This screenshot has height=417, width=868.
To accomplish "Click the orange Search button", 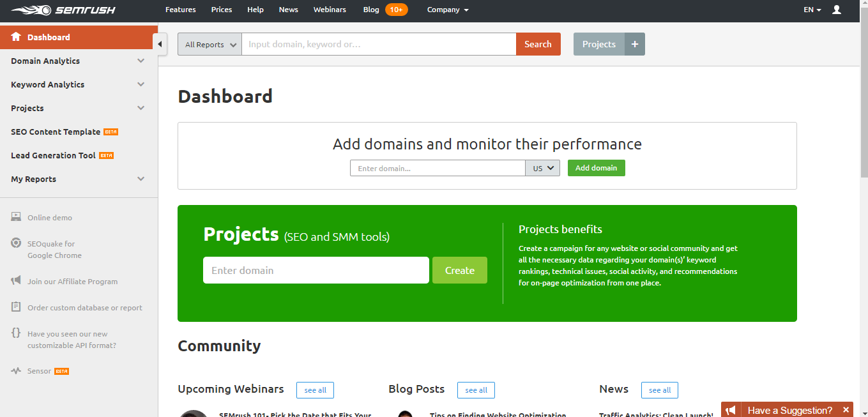I will (538, 44).
